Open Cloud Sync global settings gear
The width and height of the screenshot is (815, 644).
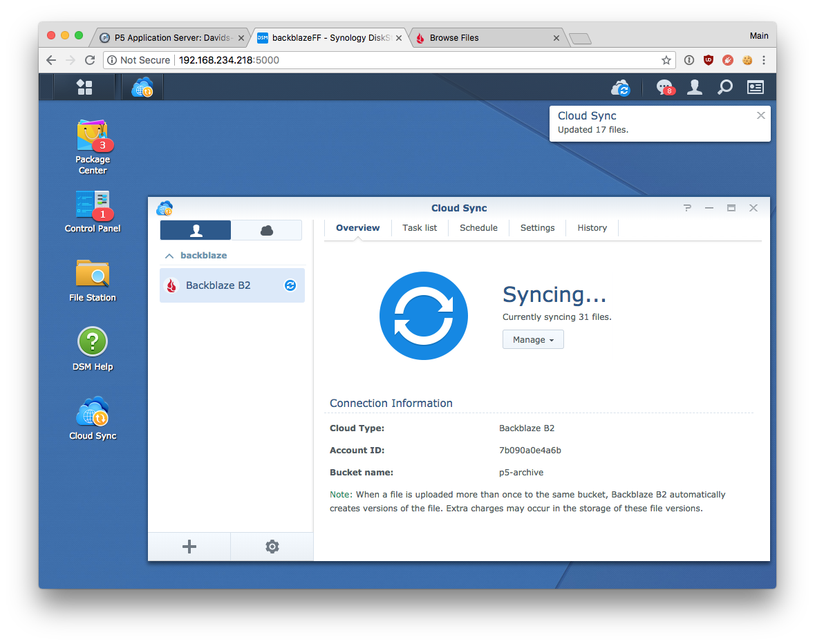272,547
